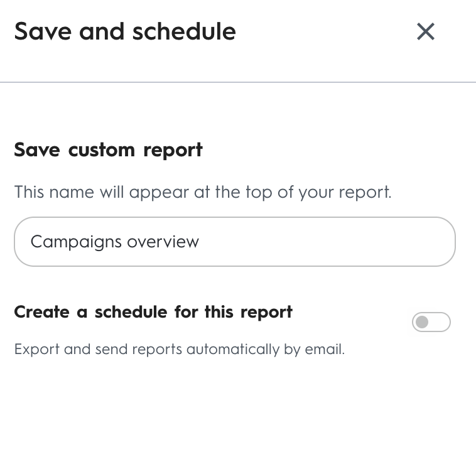The image size is (476, 457).
Task: Enable the report schedule switch
Action: [431, 322]
